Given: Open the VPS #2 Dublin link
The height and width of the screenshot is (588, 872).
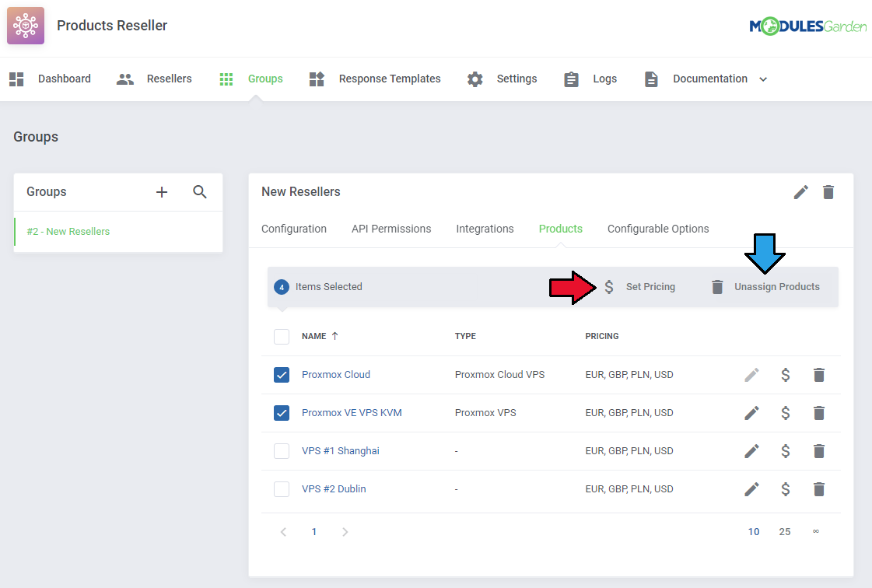Looking at the screenshot, I should [x=334, y=489].
